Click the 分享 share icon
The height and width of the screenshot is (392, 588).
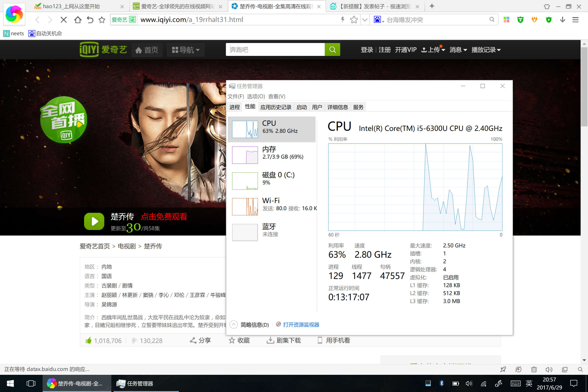point(193,340)
